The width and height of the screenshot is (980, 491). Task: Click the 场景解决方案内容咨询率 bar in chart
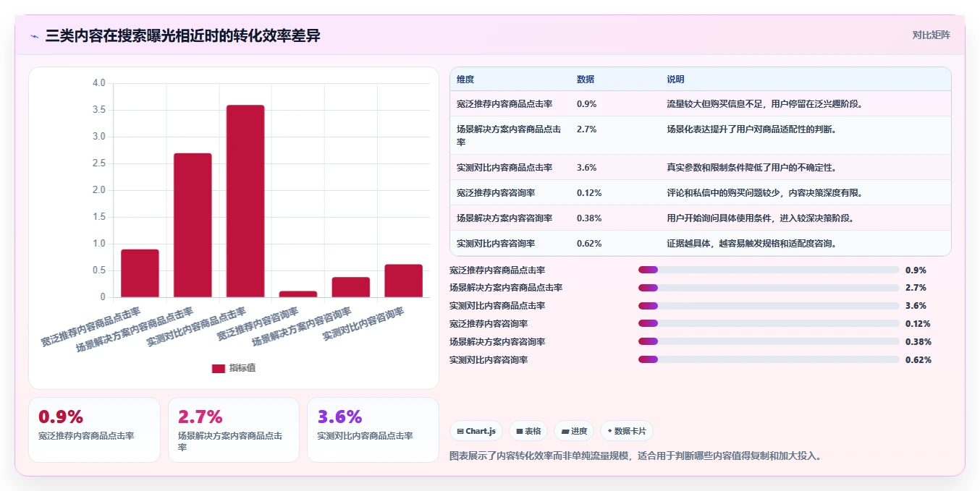[351, 287]
